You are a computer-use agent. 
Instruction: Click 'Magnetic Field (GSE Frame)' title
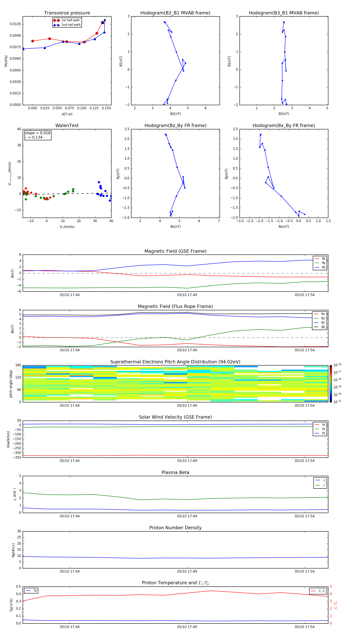click(175, 251)
